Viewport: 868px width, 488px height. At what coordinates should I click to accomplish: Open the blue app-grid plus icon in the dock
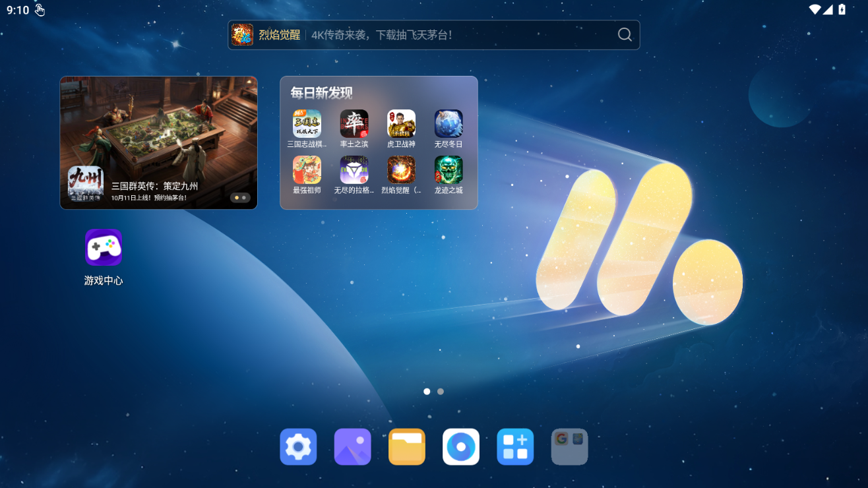(x=515, y=447)
